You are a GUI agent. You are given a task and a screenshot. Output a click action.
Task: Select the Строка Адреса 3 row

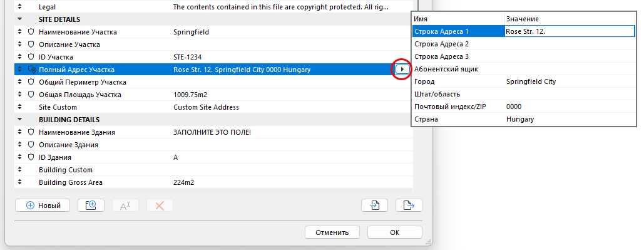[524, 56]
